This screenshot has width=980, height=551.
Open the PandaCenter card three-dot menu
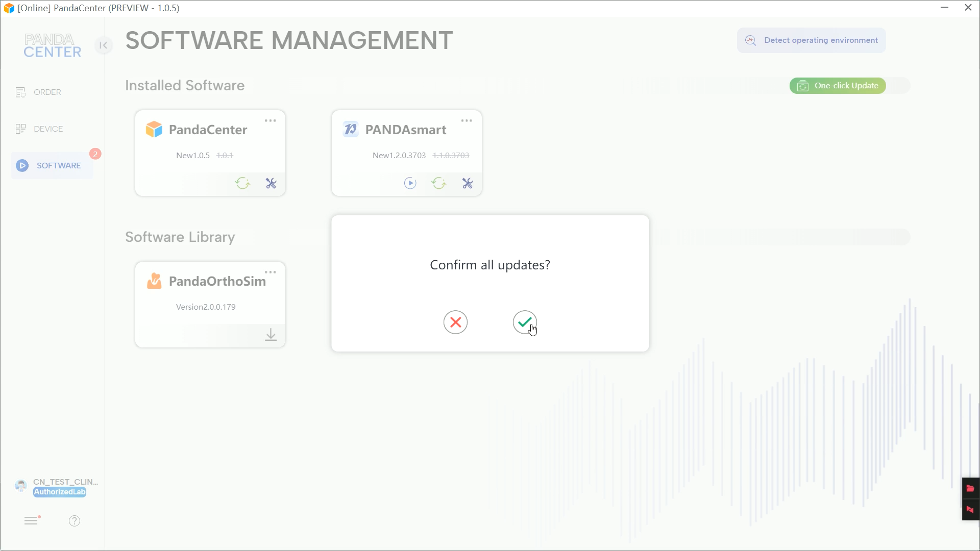(271, 121)
